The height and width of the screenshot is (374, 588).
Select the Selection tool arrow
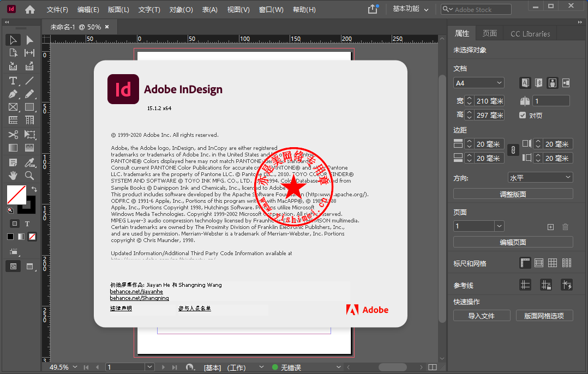(x=13, y=40)
